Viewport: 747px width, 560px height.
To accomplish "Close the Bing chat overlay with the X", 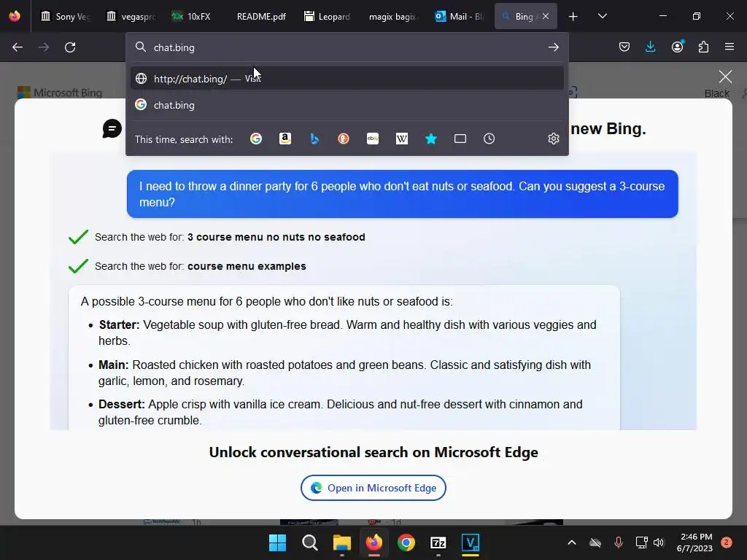I will [x=725, y=77].
